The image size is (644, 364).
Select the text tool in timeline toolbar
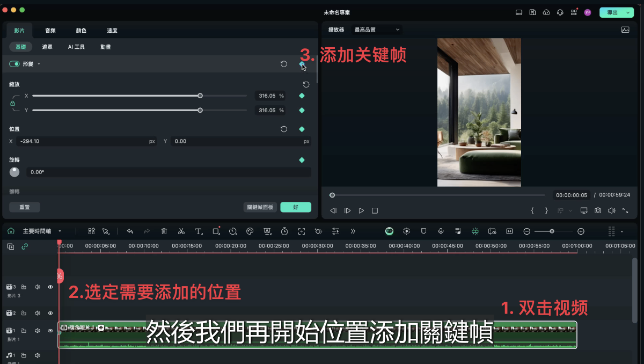pyautogui.click(x=199, y=231)
